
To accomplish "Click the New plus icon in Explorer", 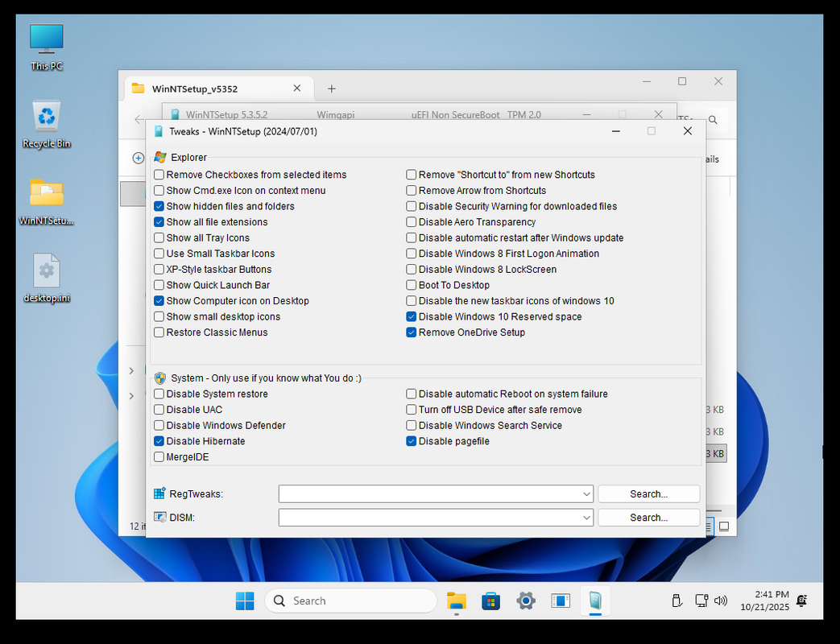I will (139, 158).
